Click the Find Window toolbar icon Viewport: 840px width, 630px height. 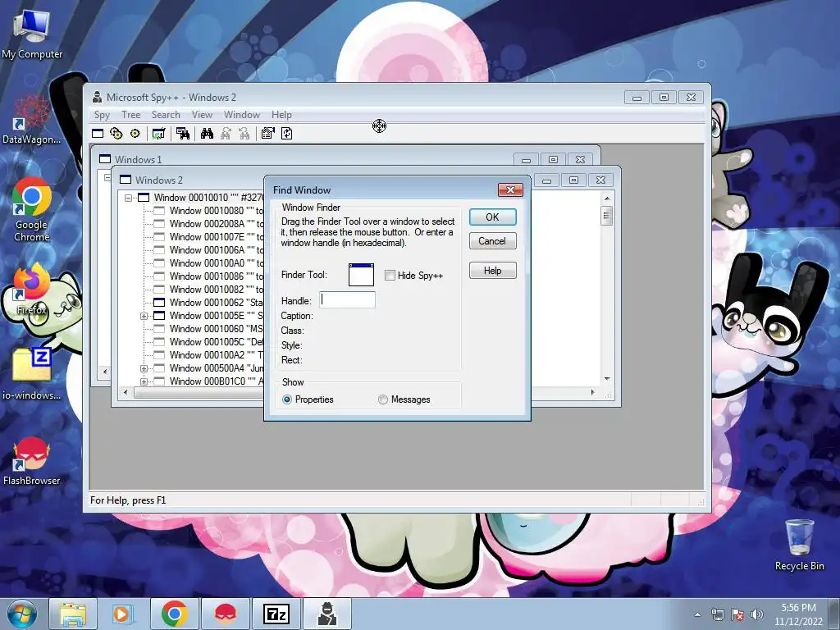[x=183, y=134]
